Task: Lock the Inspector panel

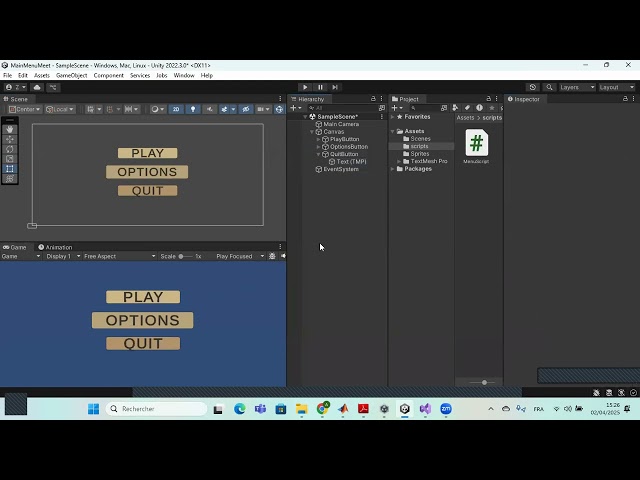Action: coord(625,99)
